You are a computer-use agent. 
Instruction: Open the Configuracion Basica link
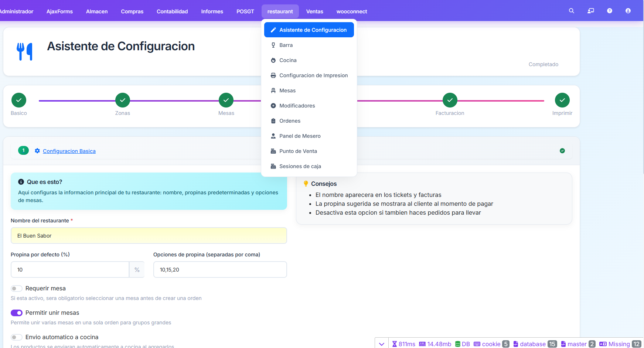pos(69,151)
